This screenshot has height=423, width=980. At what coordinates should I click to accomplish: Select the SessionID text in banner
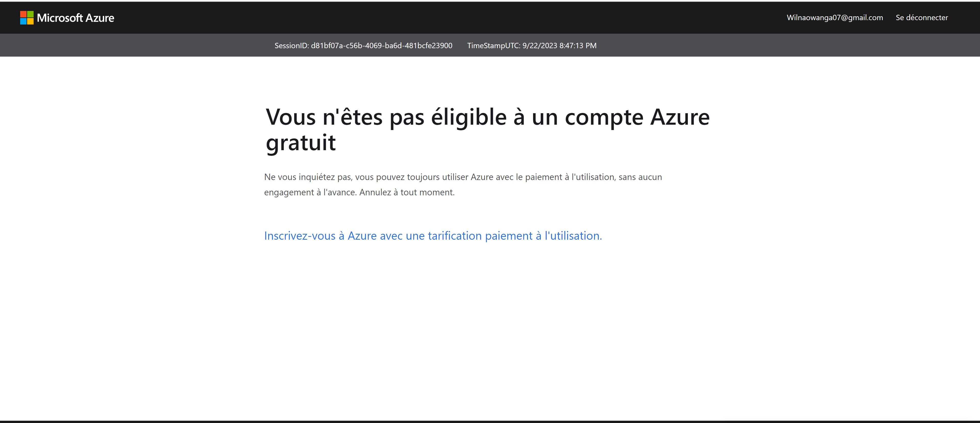click(363, 46)
